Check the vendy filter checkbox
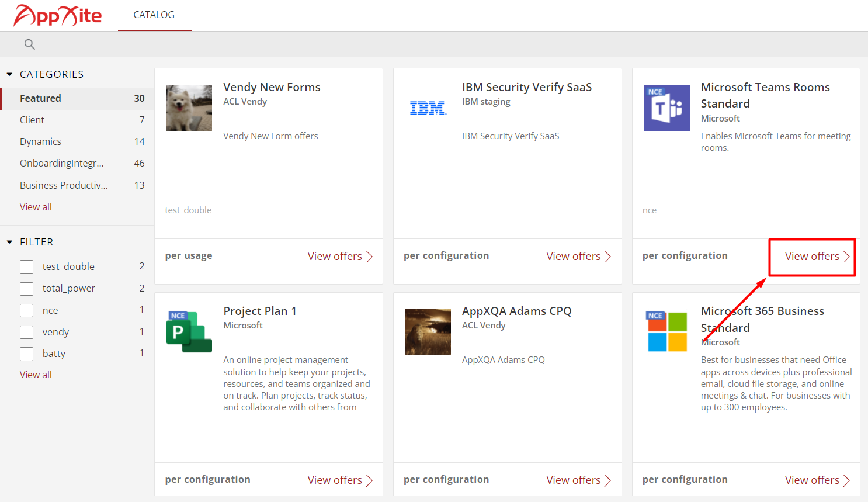Viewport: 868px width, 502px height. click(27, 332)
